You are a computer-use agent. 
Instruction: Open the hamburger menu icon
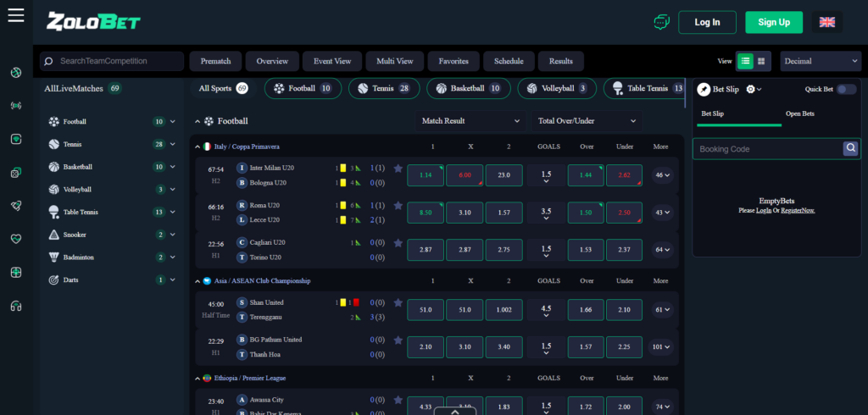pos(15,15)
